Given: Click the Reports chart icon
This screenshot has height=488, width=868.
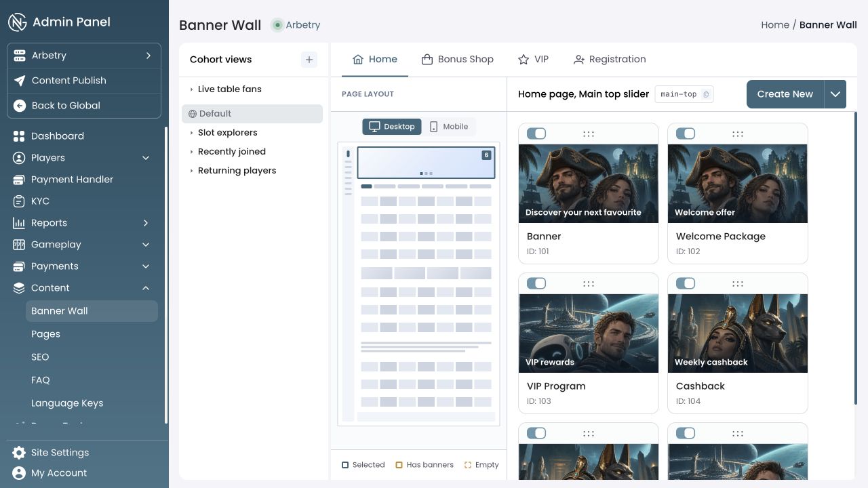Looking at the screenshot, I should coord(19,223).
